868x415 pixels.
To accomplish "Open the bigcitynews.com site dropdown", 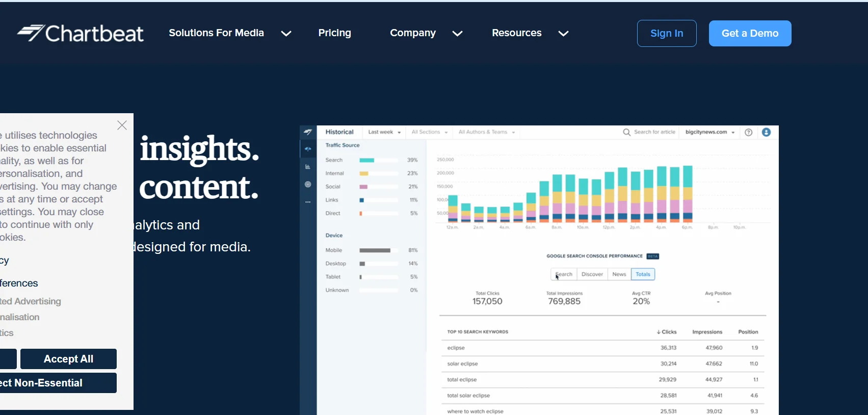I will pos(710,132).
